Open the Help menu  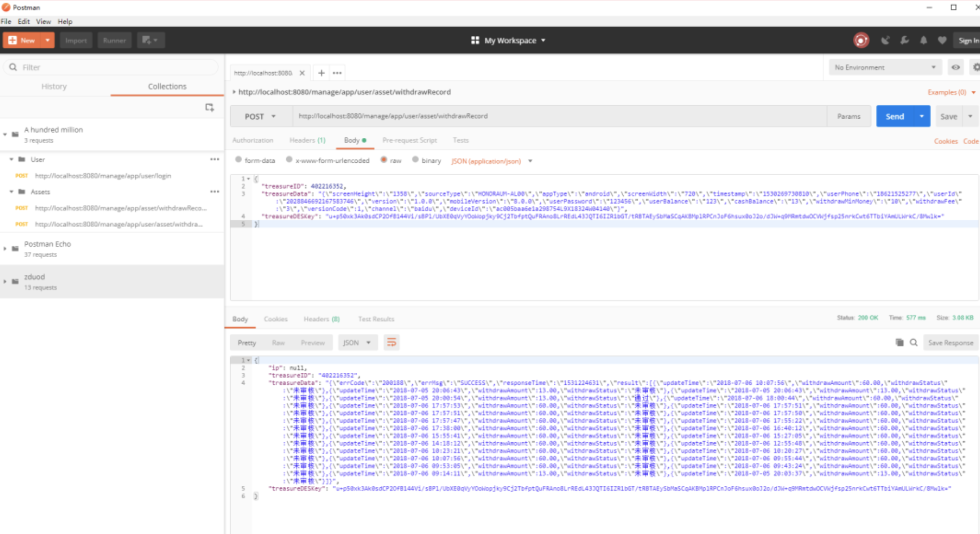tap(65, 22)
